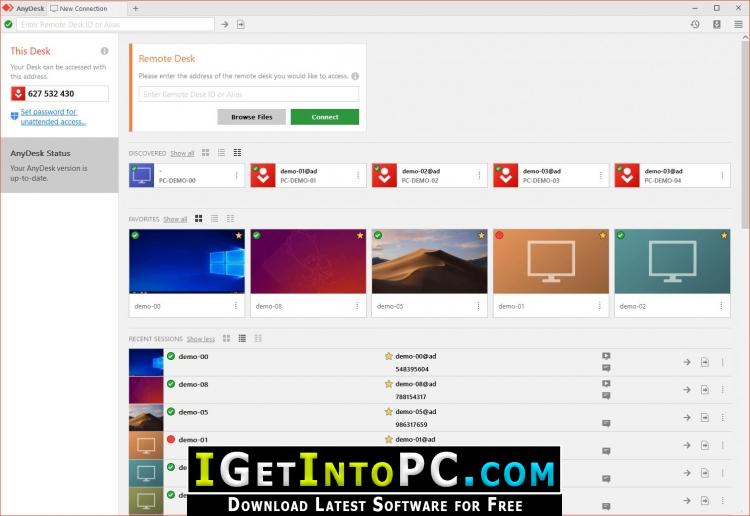
Task: Click the download/install icon in top toolbar
Action: point(716,24)
